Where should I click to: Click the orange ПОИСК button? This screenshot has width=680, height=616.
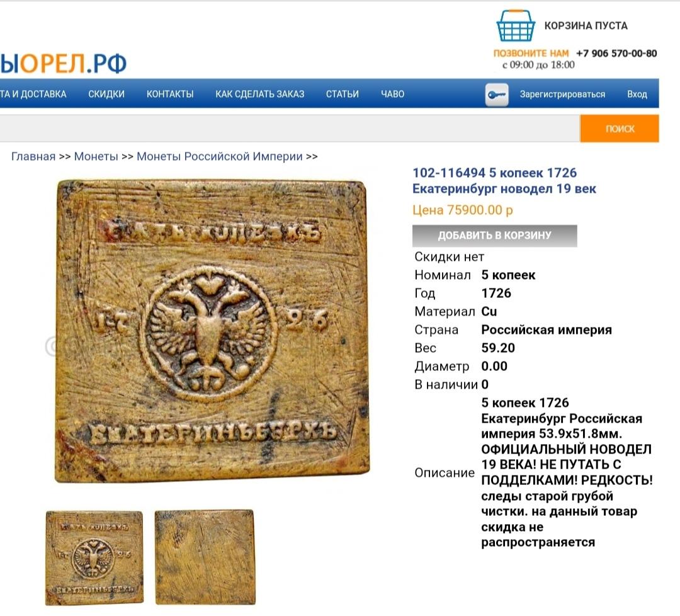point(620,128)
